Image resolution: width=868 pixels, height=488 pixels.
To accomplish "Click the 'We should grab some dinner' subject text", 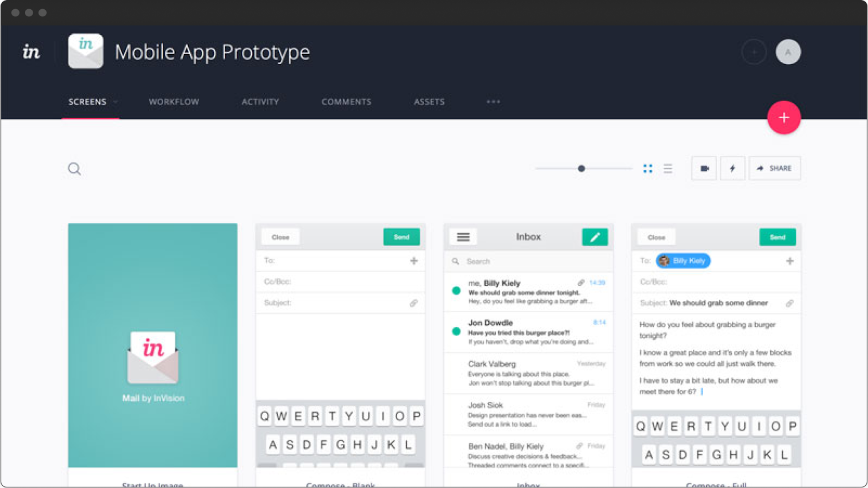I will (718, 303).
